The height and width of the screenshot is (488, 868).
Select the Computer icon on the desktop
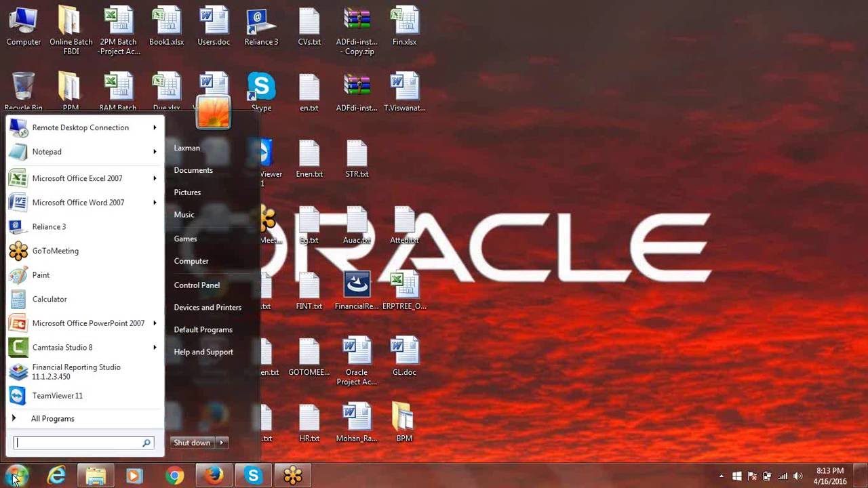pos(24,27)
